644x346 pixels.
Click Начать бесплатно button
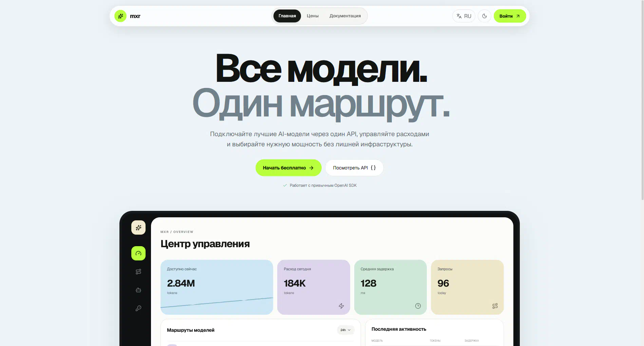[288, 168]
